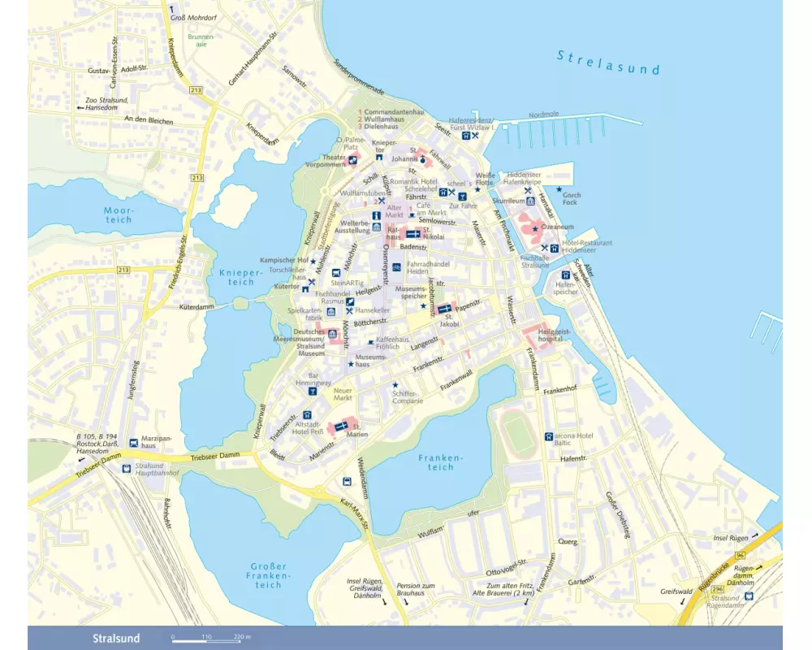This screenshot has width=812, height=650.
Task: Select the Ozeaneum star marker
Action: (x=534, y=229)
